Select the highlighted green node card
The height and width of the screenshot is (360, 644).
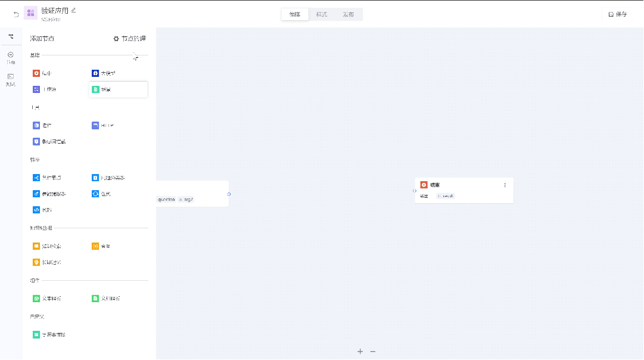click(x=118, y=89)
